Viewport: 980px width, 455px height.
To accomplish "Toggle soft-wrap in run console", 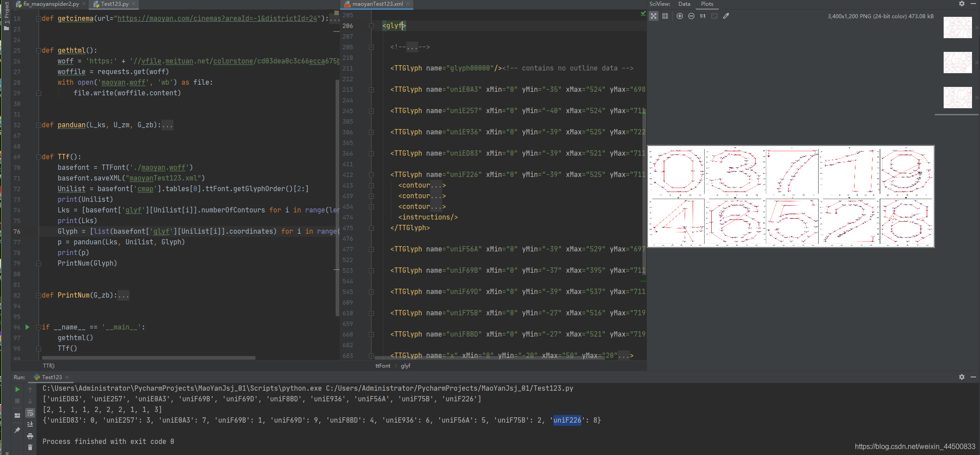I will click(30, 413).
